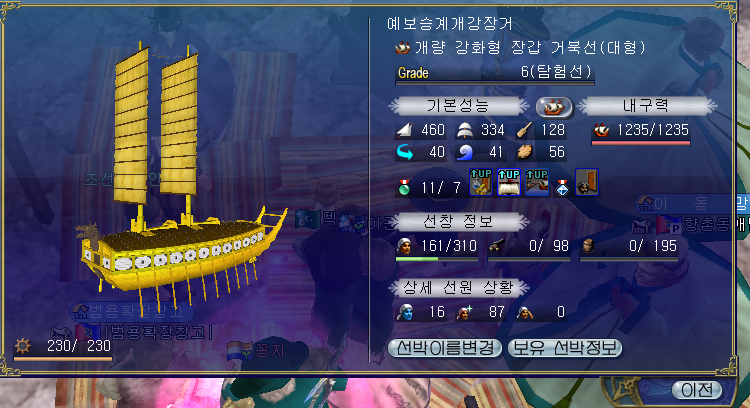Image resolution: width=750 pixels, height=408 pixels.
Task: Click the wave resistance icon
Action: [465, 153]
